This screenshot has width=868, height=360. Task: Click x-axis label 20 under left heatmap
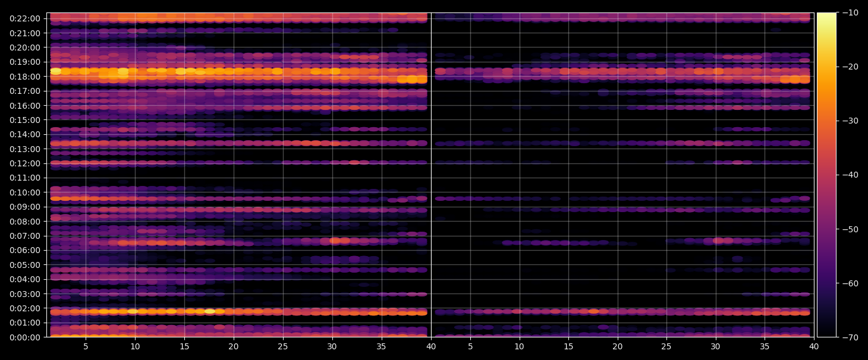(234, 346)
